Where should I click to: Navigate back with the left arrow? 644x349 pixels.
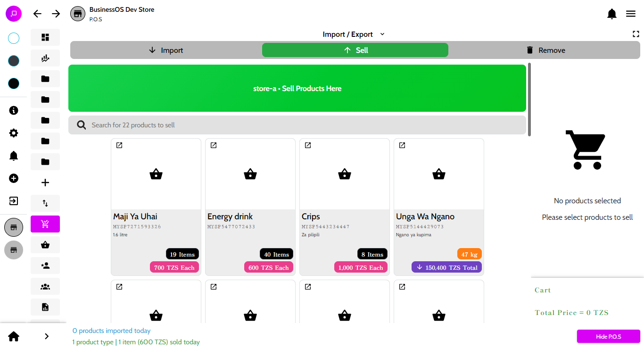click(x=37, y=14)
